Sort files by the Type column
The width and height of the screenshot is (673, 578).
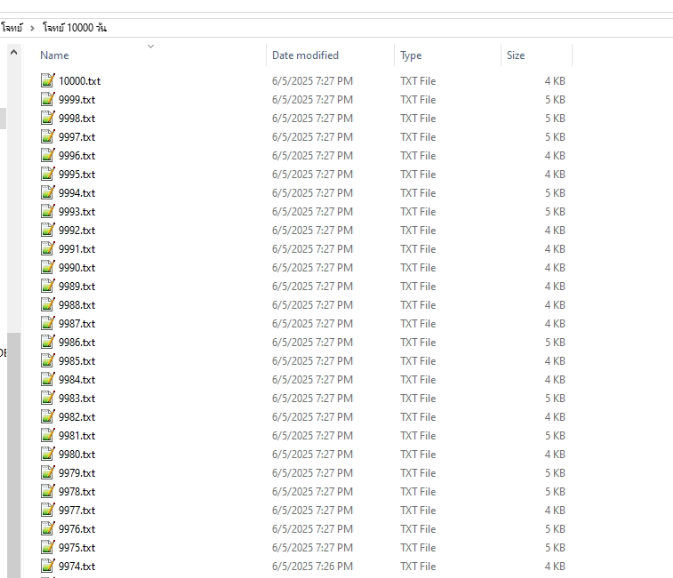[411, 55]
